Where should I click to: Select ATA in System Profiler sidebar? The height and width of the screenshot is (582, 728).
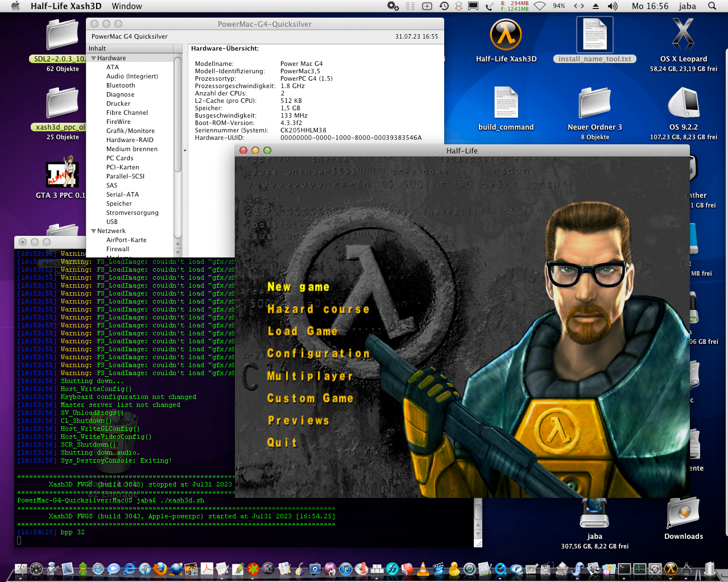click(113, 67)
